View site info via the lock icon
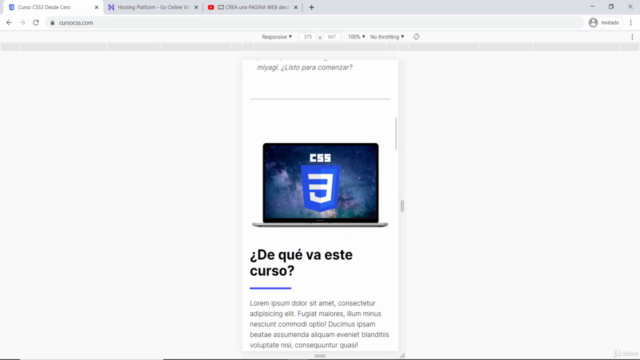The width and height of the screenshot is (640, 360). 52,23
